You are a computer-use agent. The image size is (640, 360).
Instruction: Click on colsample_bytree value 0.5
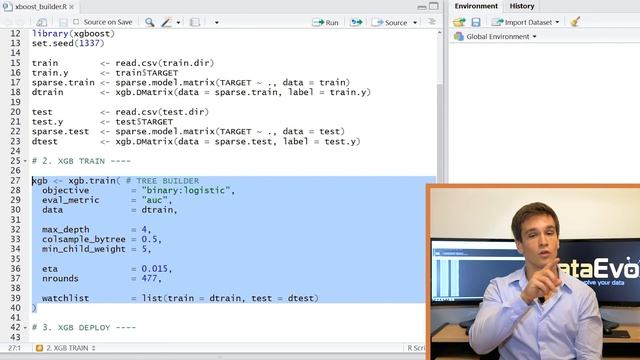pos(149,239)
